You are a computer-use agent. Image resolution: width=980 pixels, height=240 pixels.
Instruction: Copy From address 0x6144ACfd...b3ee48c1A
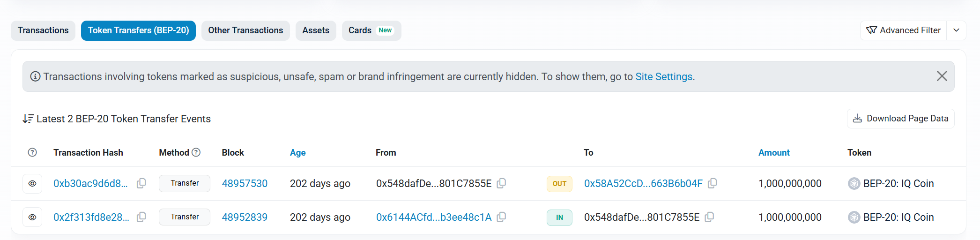coord(501,217)
